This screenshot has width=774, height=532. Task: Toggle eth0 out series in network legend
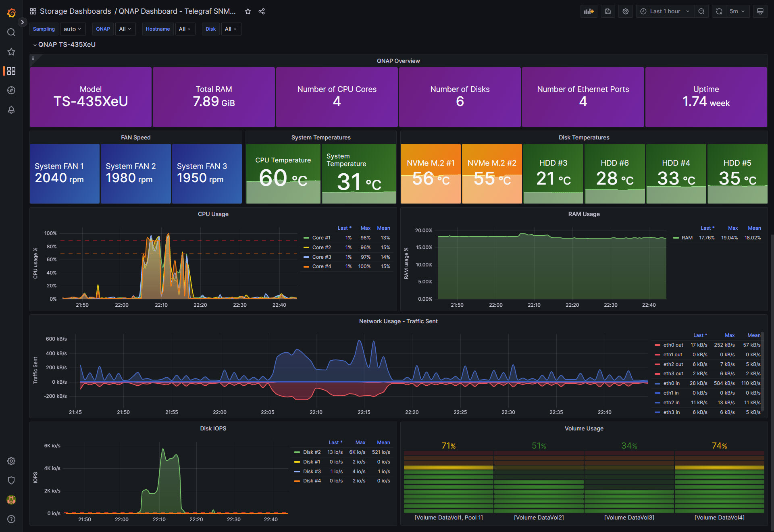(x=673, y=345)
